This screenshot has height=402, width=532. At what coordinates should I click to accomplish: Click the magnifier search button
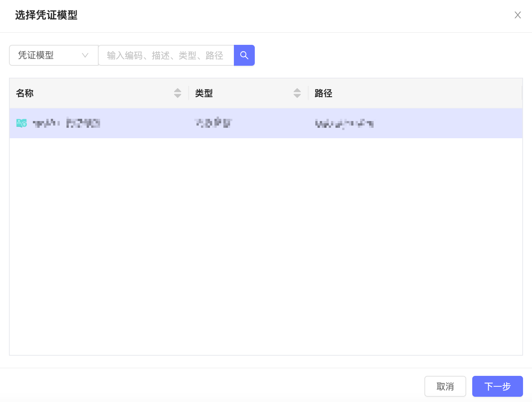[244, 55]
